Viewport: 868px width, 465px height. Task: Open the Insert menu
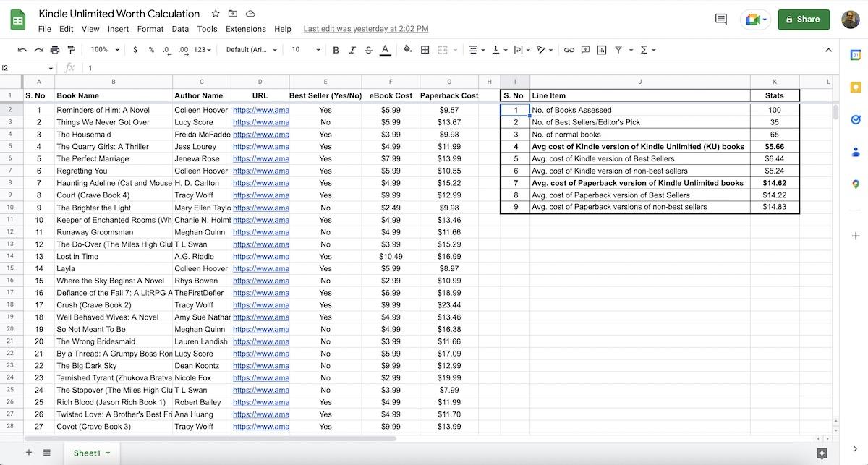(x=118, y=29)
